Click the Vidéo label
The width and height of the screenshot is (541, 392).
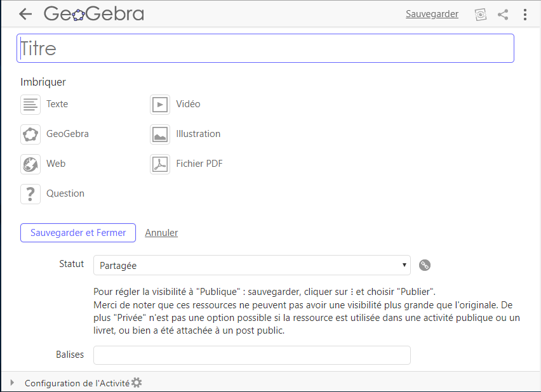pyautogui.click(x=188, y=104)
